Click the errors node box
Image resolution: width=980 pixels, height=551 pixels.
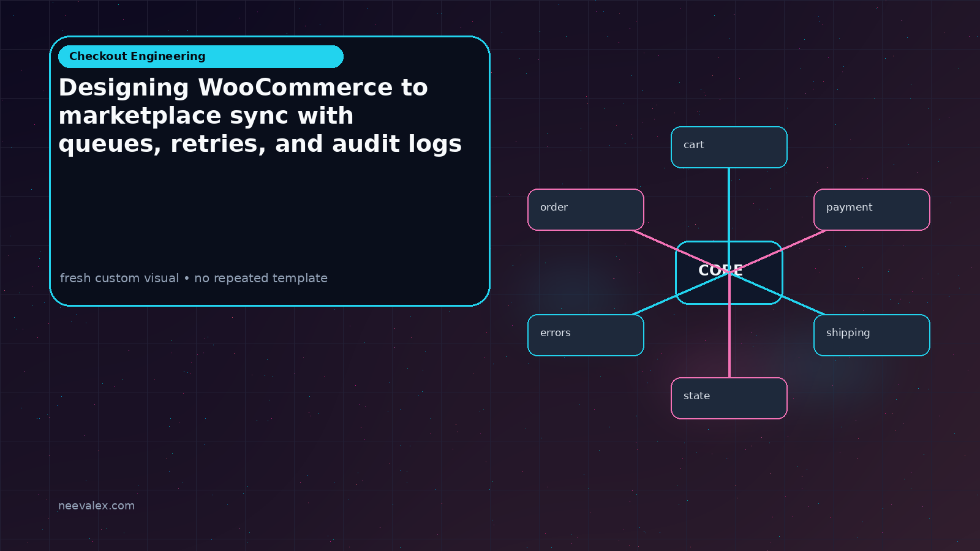tap(586, 335)
